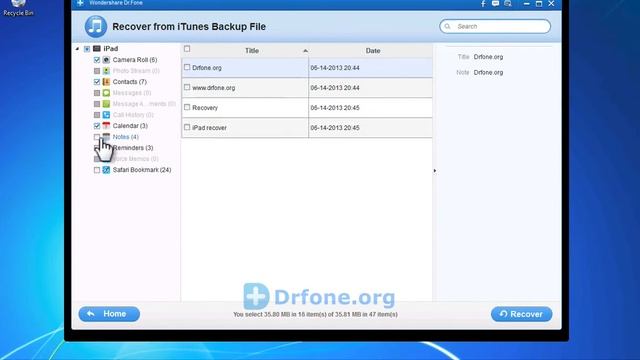Uncheck the Calendar checkbox

point(97,126)
